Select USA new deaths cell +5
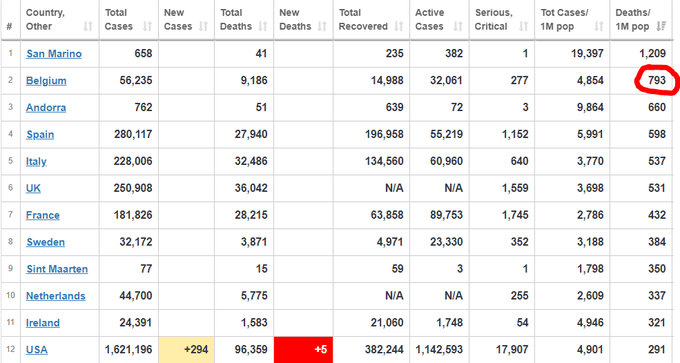Viewport: 680px width, 363px height. [304, 350]
